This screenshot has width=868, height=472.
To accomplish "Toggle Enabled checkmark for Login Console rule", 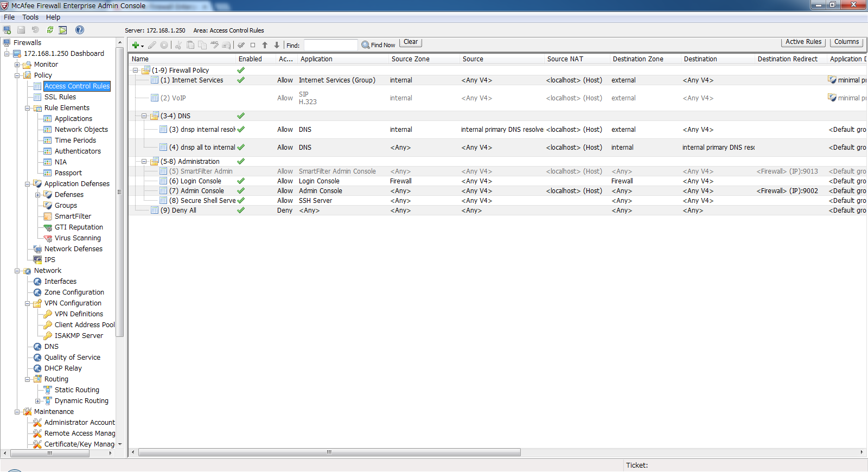I will [241, 181].
